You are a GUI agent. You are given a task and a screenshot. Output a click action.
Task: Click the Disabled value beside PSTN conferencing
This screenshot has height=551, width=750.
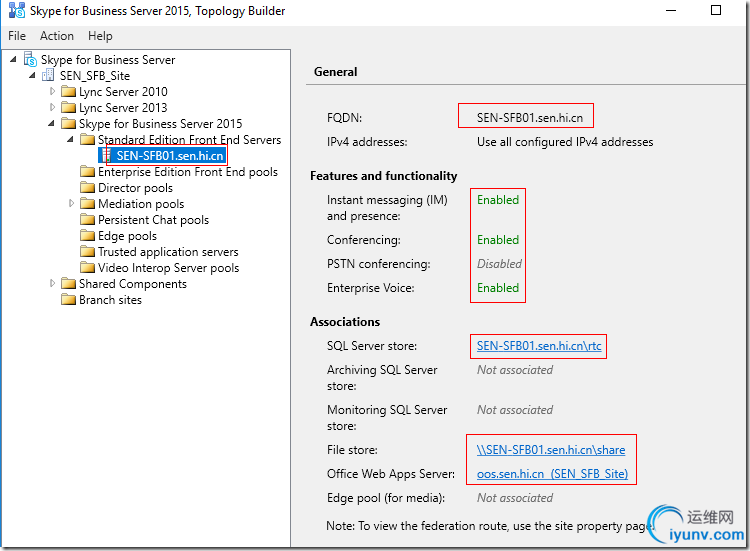tap(499, 264)
